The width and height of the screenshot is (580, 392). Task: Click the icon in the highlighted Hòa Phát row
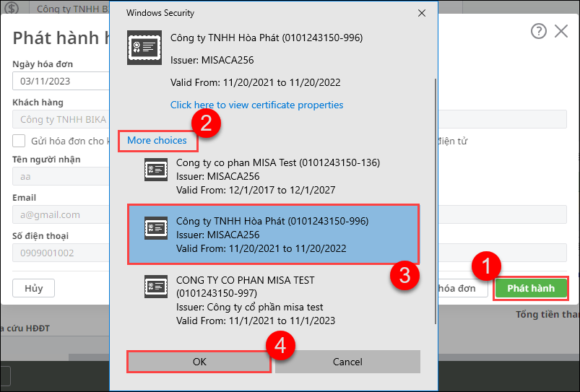(x=156, y=228)
